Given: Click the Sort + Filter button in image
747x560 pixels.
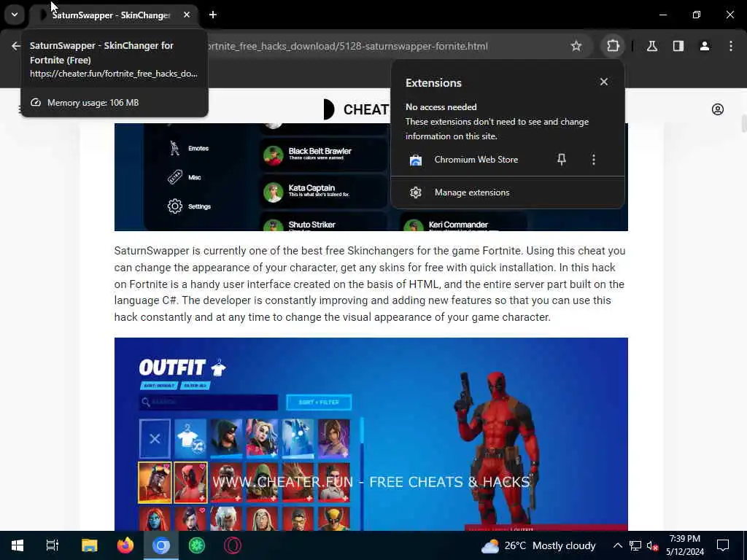Looking at the screenshot, I should 319,402.
